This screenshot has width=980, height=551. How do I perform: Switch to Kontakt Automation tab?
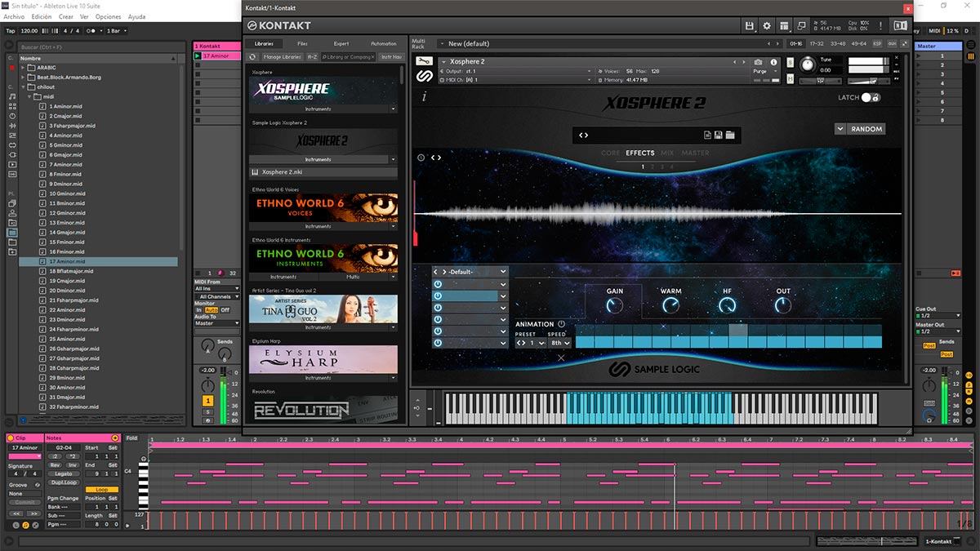click(383, 43)
